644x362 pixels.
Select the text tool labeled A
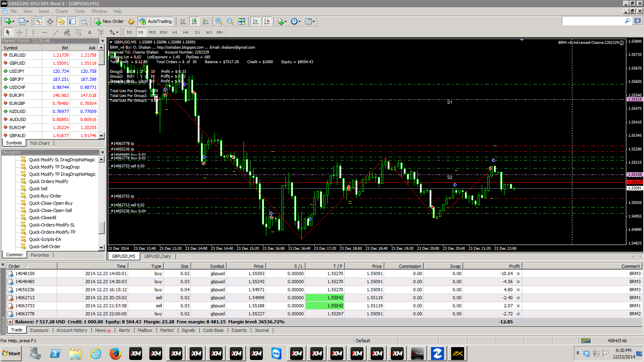tap(89, 32)
